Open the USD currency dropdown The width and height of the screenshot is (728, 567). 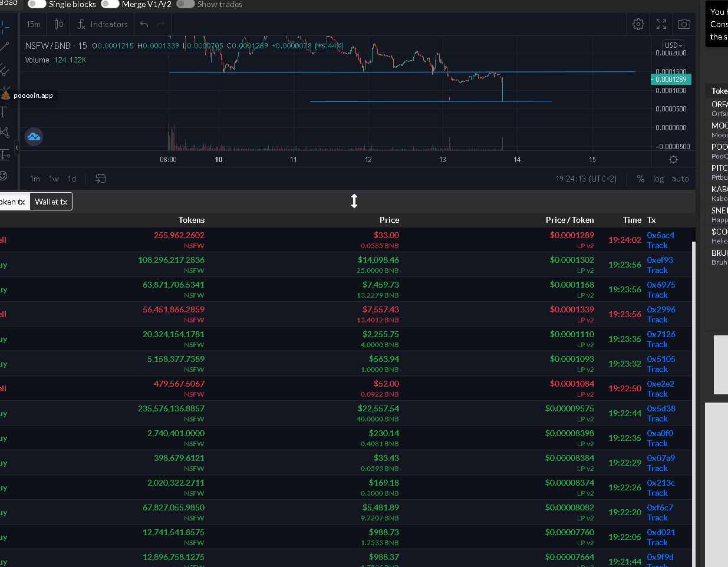pyautogui.click(x=674, y=45)
